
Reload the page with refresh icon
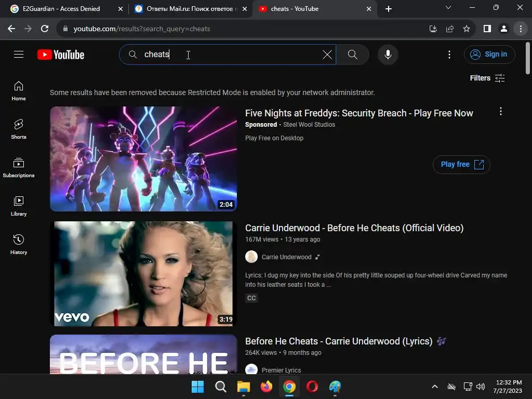(45, 29)
